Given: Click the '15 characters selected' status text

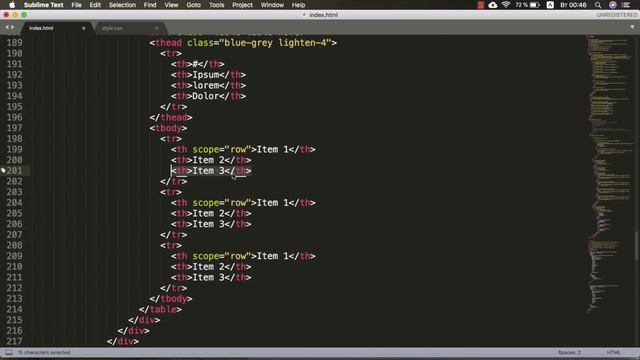Looking at the screenshot, I should point(44,352).
